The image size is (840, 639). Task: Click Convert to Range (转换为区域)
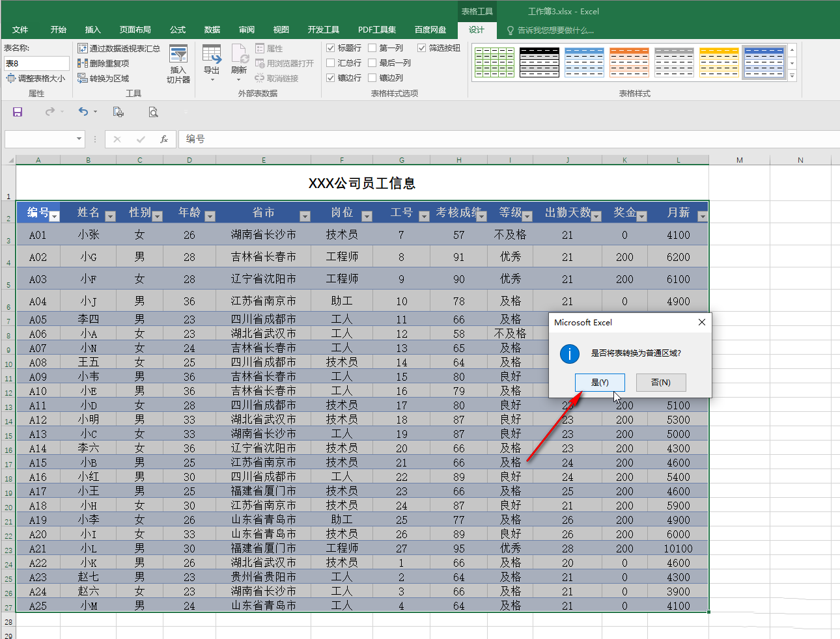tap(104, 78)
